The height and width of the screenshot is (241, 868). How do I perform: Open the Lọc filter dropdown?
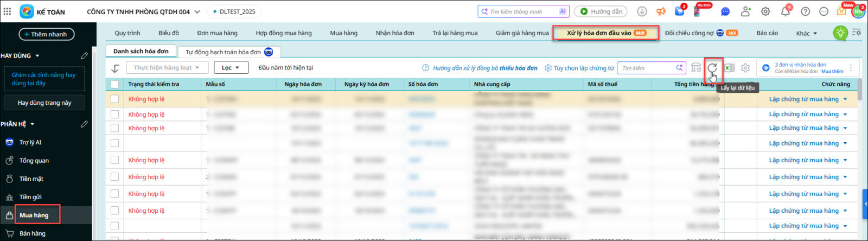pyautogui.click(x=231, y=68)
